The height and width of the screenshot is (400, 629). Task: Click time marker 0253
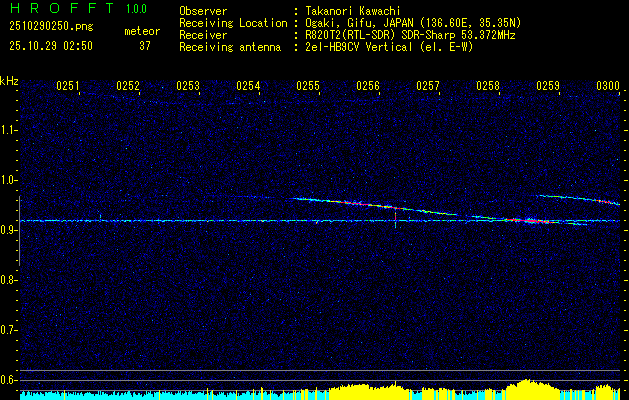(x=188, y=85)
